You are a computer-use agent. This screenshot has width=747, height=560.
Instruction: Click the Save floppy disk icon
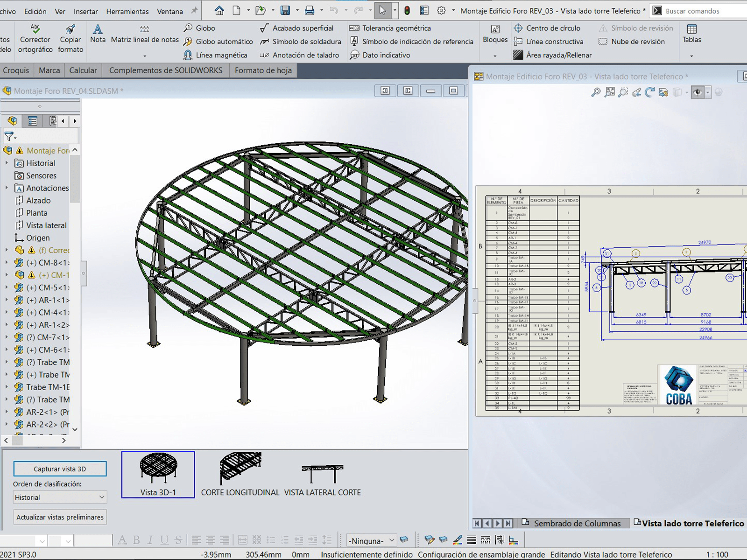285,10
